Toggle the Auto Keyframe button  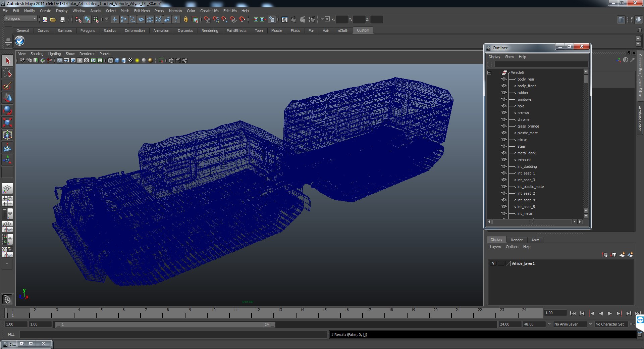click(x=633, y=324)
